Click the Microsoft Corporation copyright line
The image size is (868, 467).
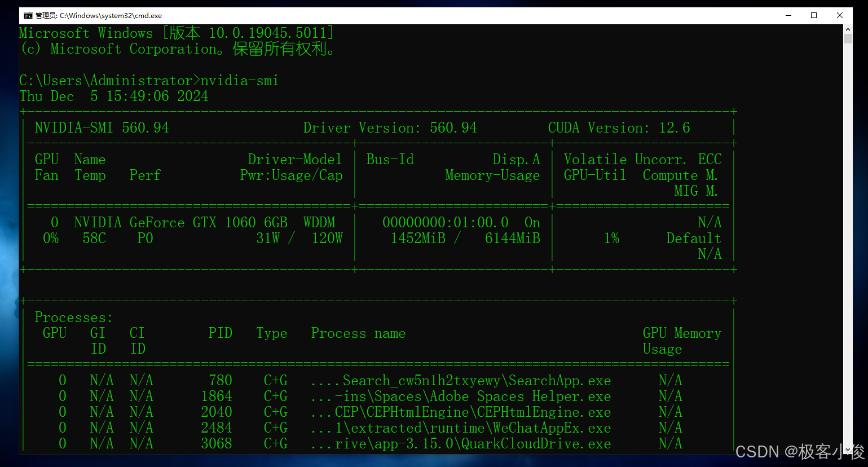[x=177, y=49]
